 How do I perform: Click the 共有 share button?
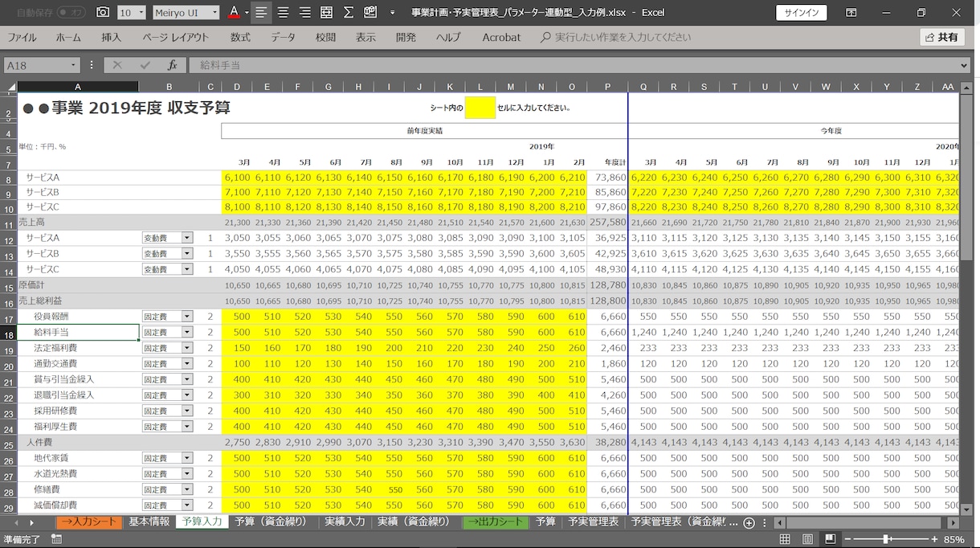(x=942, y=38)
